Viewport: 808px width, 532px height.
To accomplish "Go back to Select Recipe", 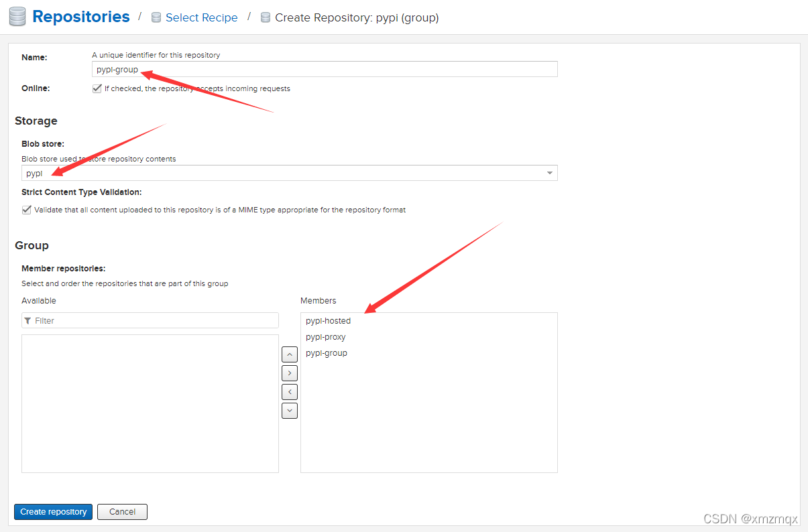I will [x=201, y=17].
